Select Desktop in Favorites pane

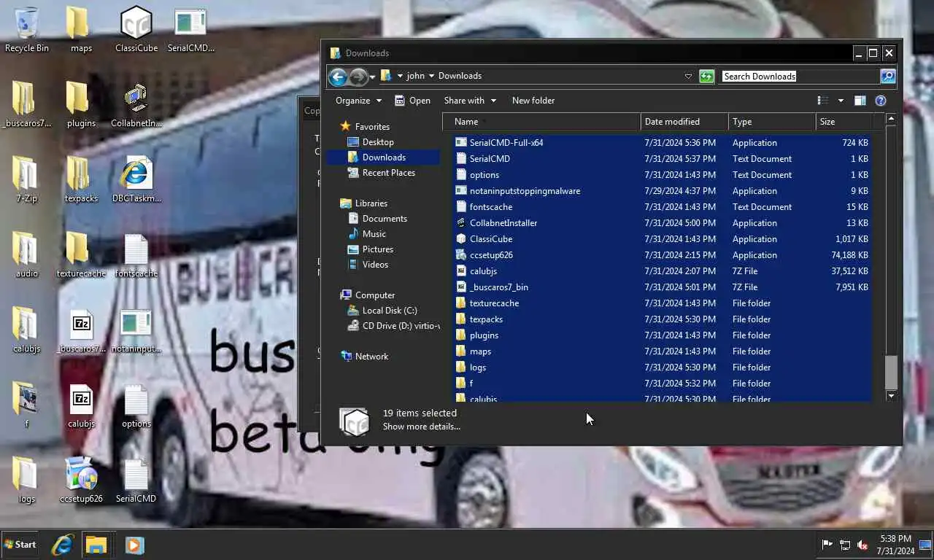378,142
